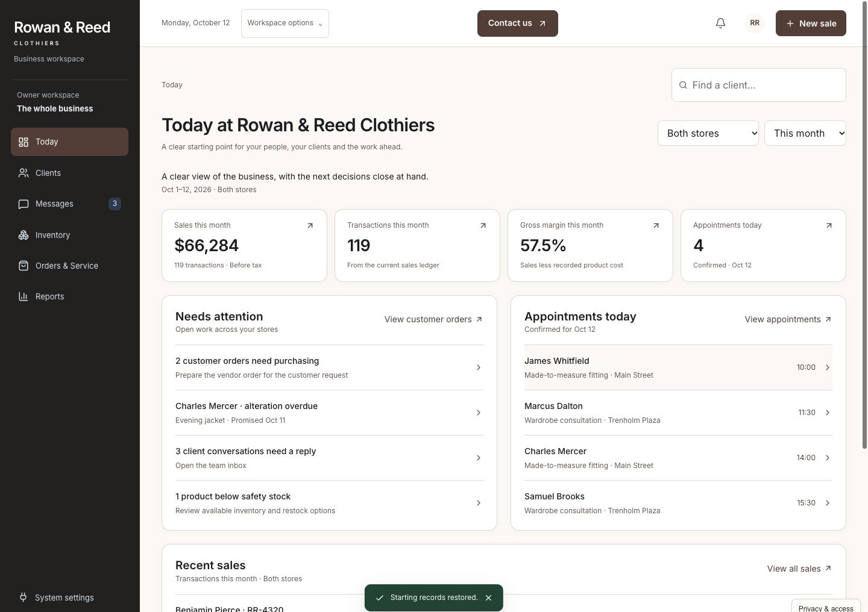Click the Inventory boxes icon
The width and height of the screenshot is (868, 612).
tap(24, 235)
